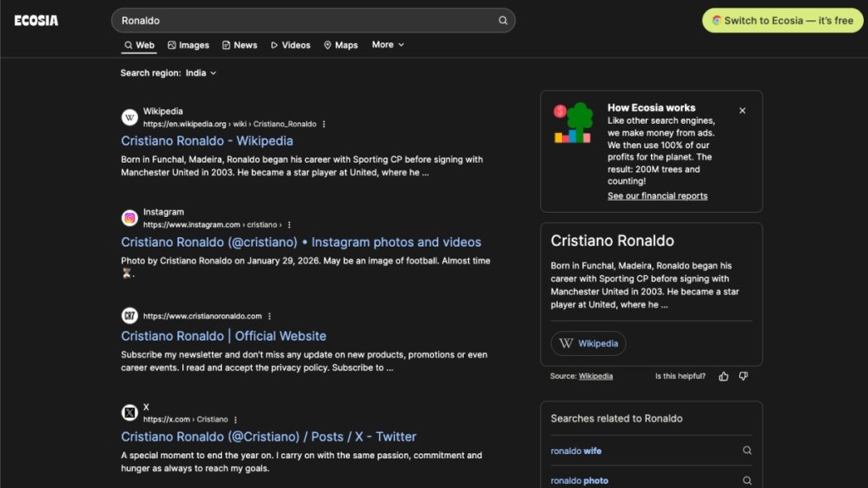Expand the More search categories dropdown

(387, 45)
